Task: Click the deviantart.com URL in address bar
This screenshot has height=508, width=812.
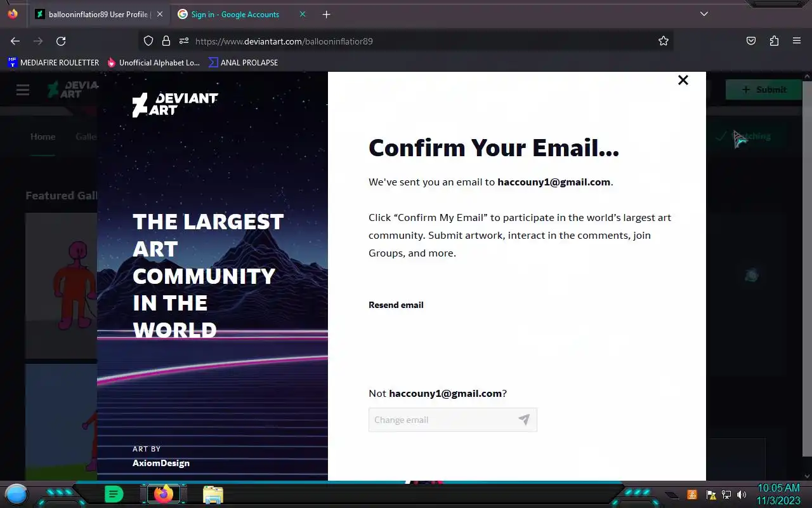Action: pyautogui.click(x=284, y=41)
